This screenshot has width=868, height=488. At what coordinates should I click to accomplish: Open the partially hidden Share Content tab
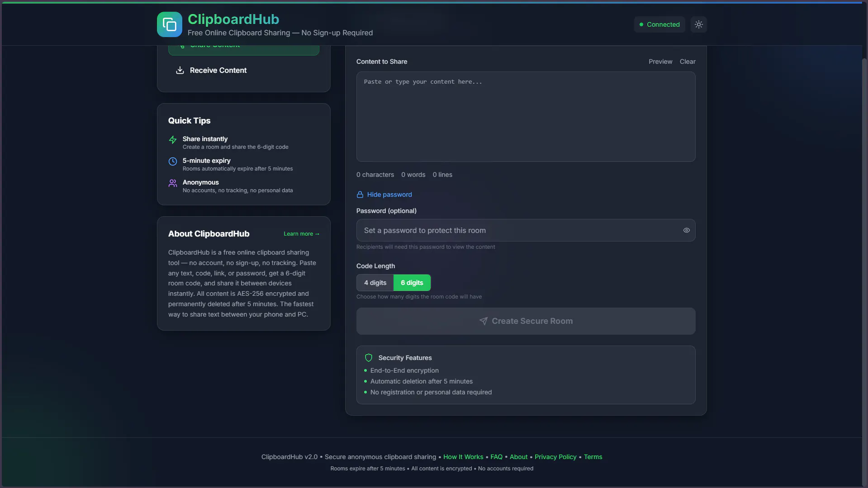pyautogui.click(x=244, y=50)
